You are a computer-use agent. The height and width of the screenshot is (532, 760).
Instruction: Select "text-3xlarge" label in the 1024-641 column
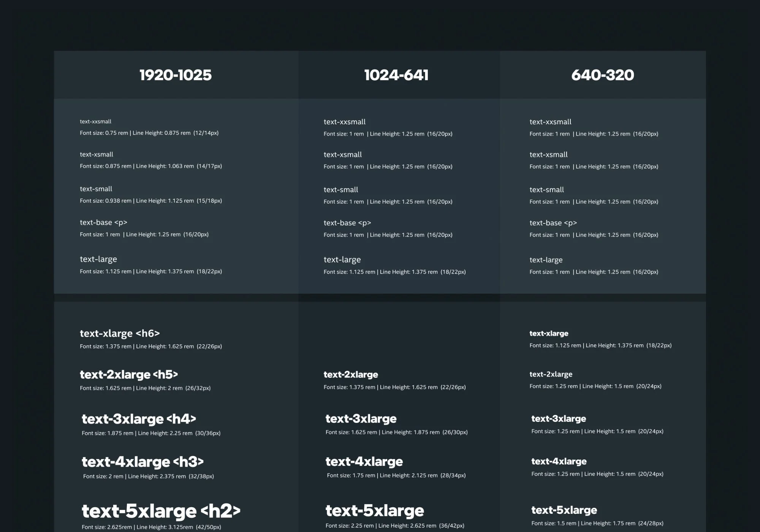(x=361, y=419)
